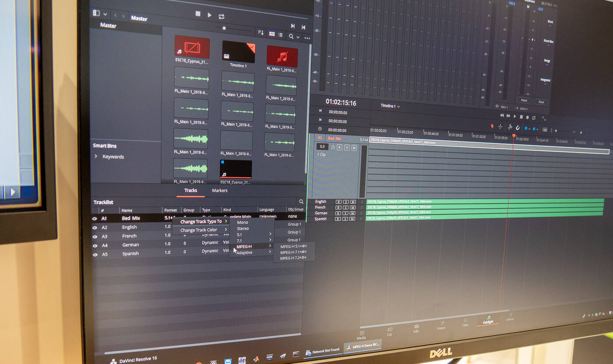Open the bin layout dropdown chevron

click(105, 14)
